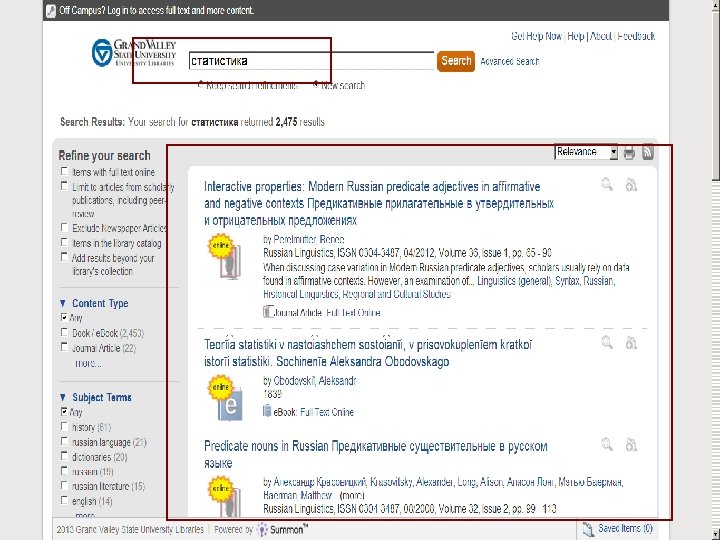Screen dimensions: 720x540
Task: Check Journal Article content type
Action: [x=64, y=348]
